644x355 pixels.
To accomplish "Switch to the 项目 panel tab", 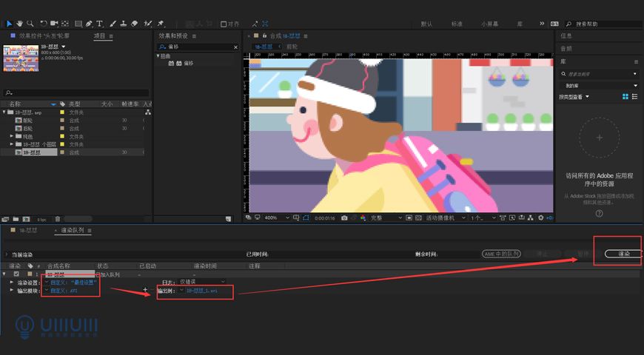I will tap(100, 36).
